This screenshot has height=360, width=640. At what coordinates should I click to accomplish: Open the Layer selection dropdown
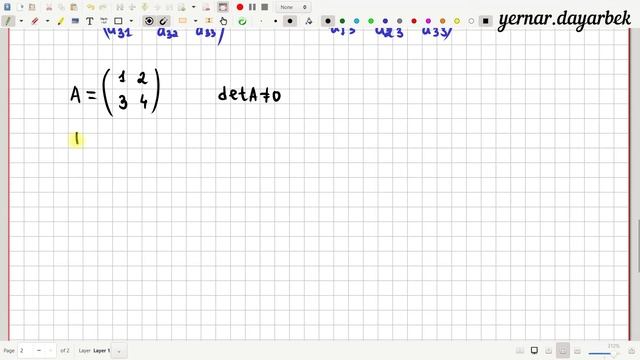point(119,351)
